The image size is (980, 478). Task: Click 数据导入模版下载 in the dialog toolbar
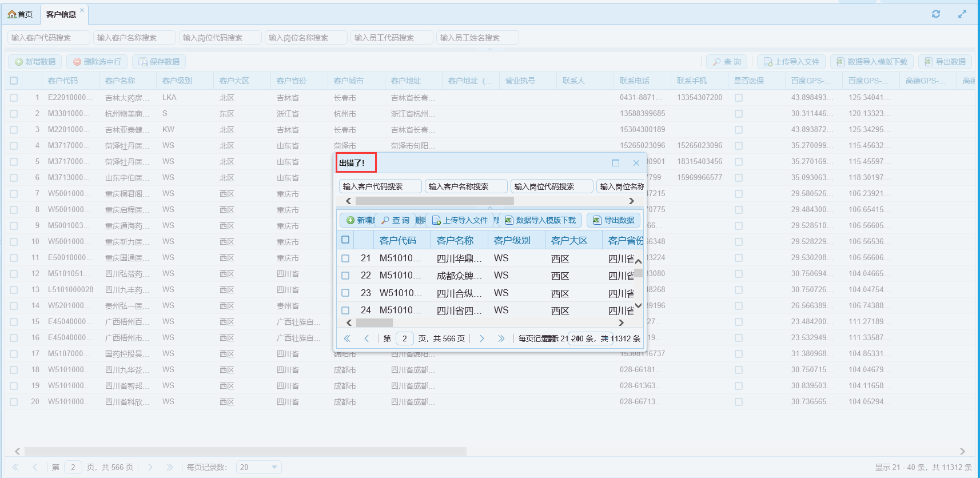[x=540, y=220]
